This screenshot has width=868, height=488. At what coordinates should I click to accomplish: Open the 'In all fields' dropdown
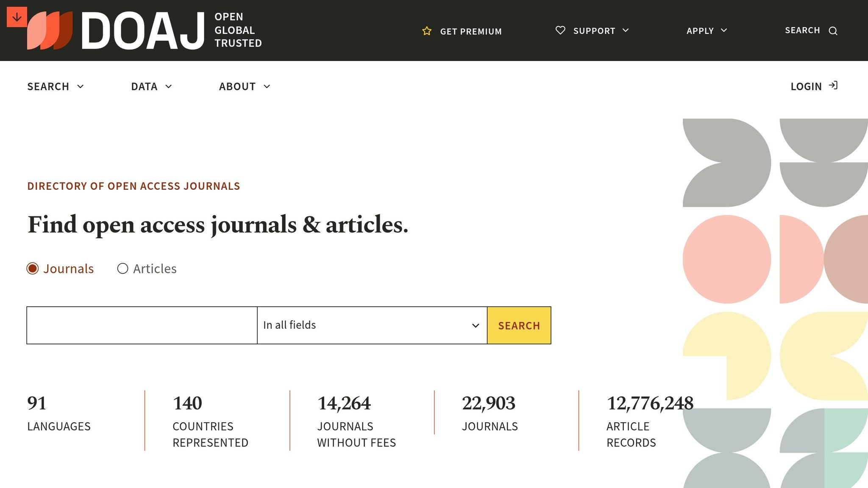coord(372,325)
